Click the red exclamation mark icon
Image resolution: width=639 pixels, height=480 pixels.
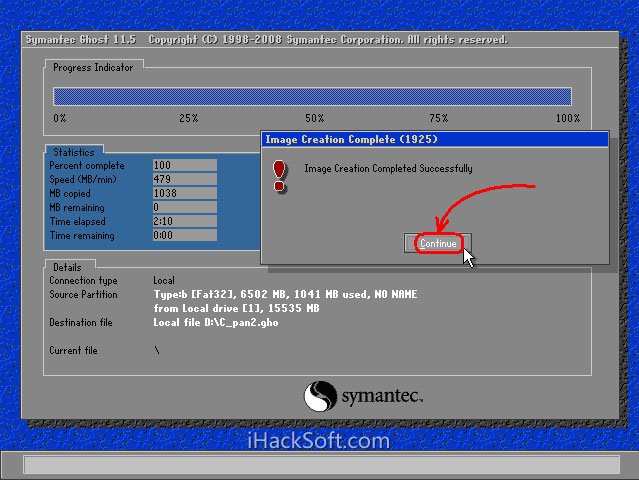point(279,176)
